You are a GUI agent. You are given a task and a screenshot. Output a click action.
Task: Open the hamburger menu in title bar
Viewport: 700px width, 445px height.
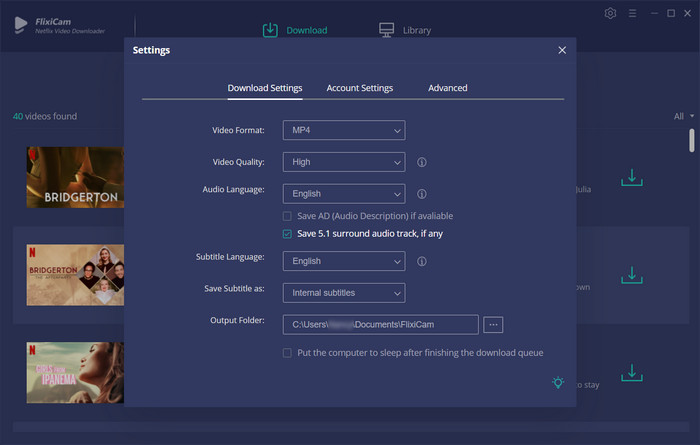pos(632,13)
